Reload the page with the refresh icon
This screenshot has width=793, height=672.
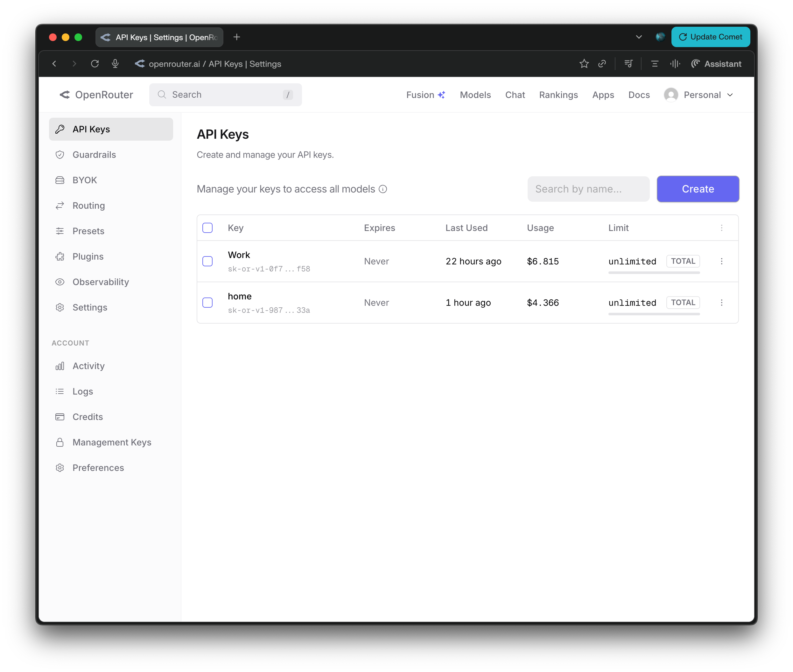coord(95,64)
